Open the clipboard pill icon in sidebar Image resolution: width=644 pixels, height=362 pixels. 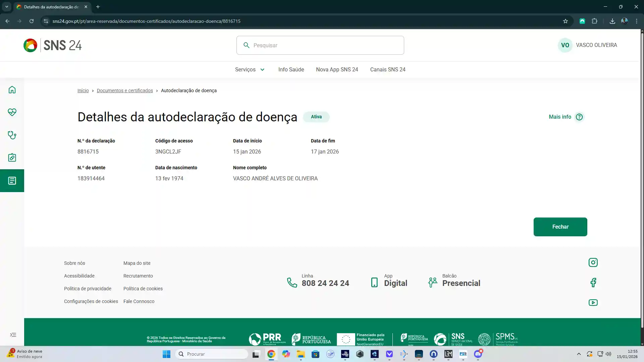coord(12,158)
